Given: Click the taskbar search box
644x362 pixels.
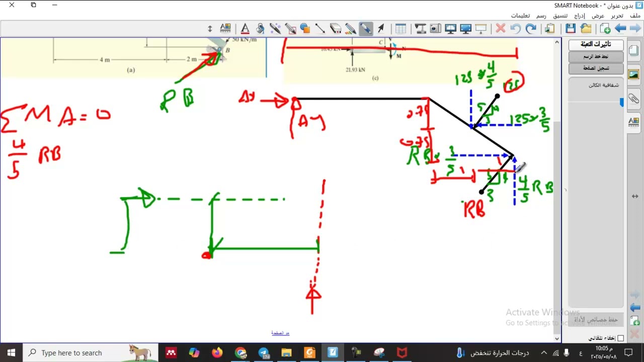Looking at the screenshot, I should pyautogui.click(x=91, y=352).
